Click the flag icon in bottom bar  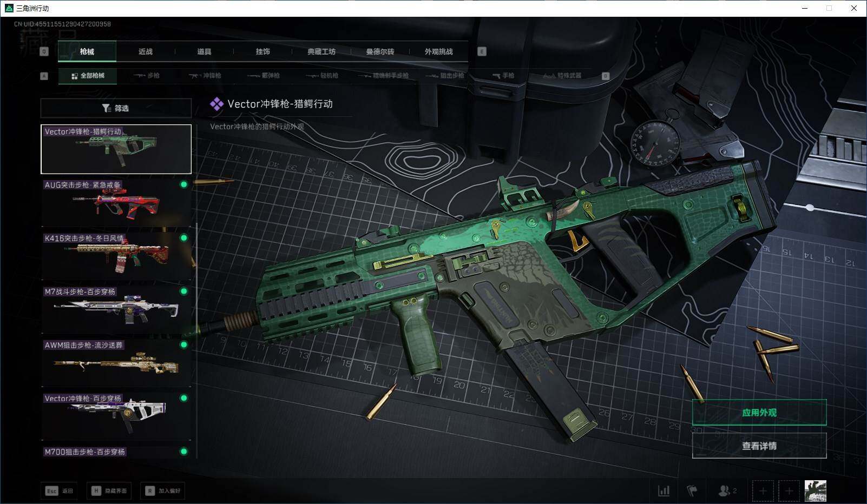coord(692,490)
